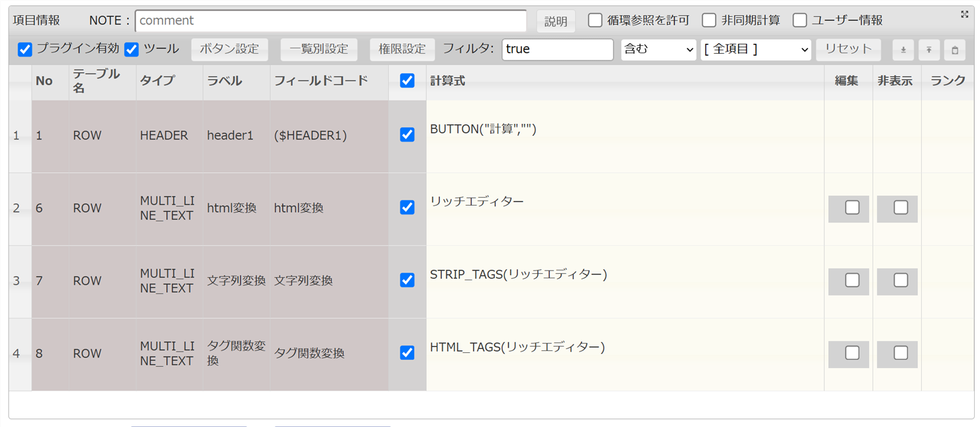The width and height of the screenshot is (980, 427).
Task: Click the 計算式 column header
Action: click(625, 82)
